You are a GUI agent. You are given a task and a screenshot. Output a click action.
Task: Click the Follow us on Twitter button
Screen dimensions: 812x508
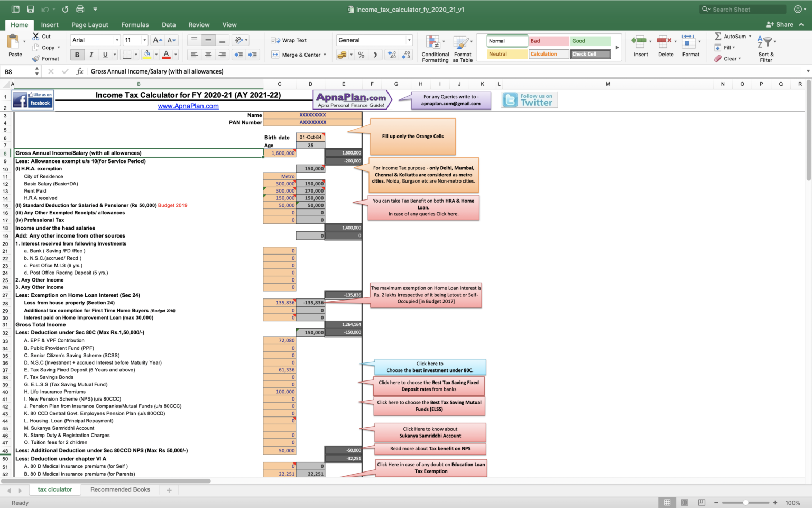coord(529,100)
